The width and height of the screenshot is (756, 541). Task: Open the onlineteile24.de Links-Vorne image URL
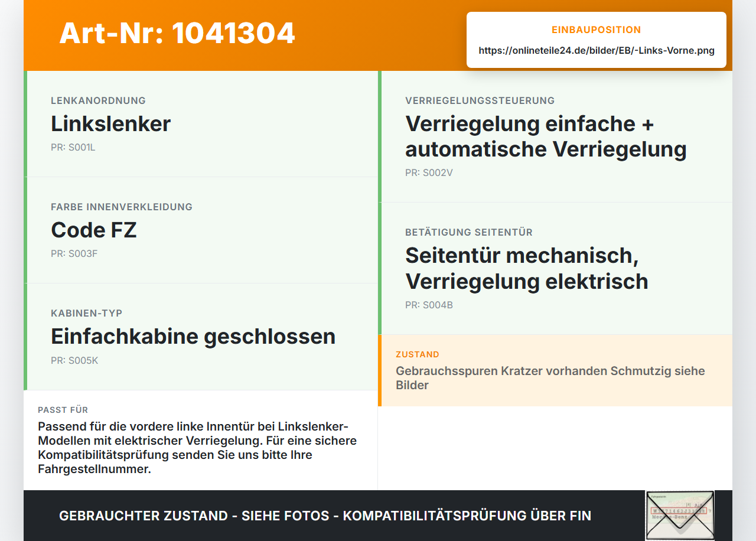click(x=597, y=51)
